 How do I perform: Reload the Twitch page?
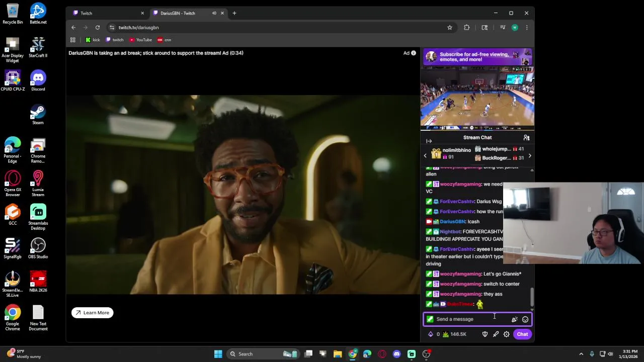click(98, 27)
